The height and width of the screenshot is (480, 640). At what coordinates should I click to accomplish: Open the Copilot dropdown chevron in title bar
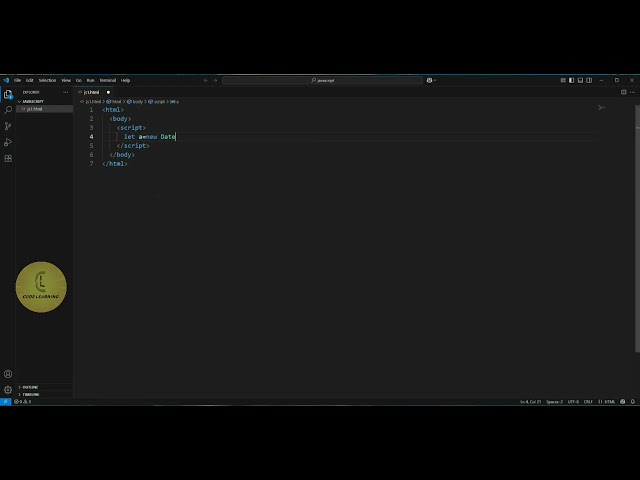435,80
